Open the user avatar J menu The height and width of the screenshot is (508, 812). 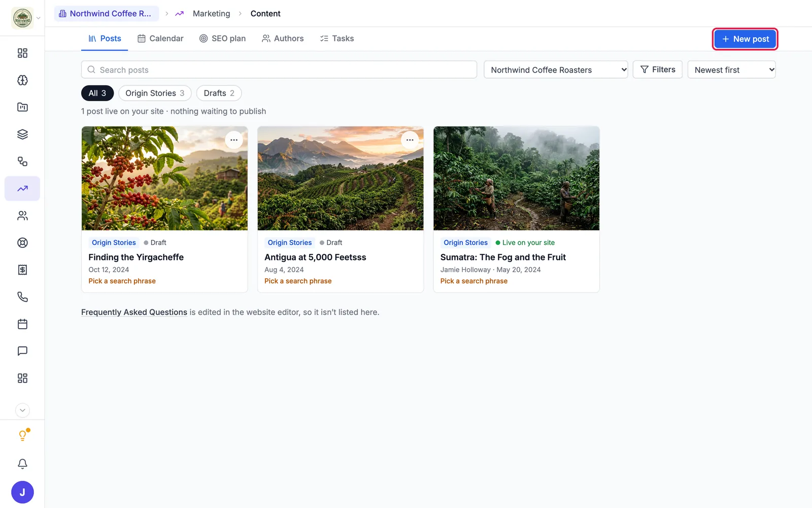pos(22,492)
